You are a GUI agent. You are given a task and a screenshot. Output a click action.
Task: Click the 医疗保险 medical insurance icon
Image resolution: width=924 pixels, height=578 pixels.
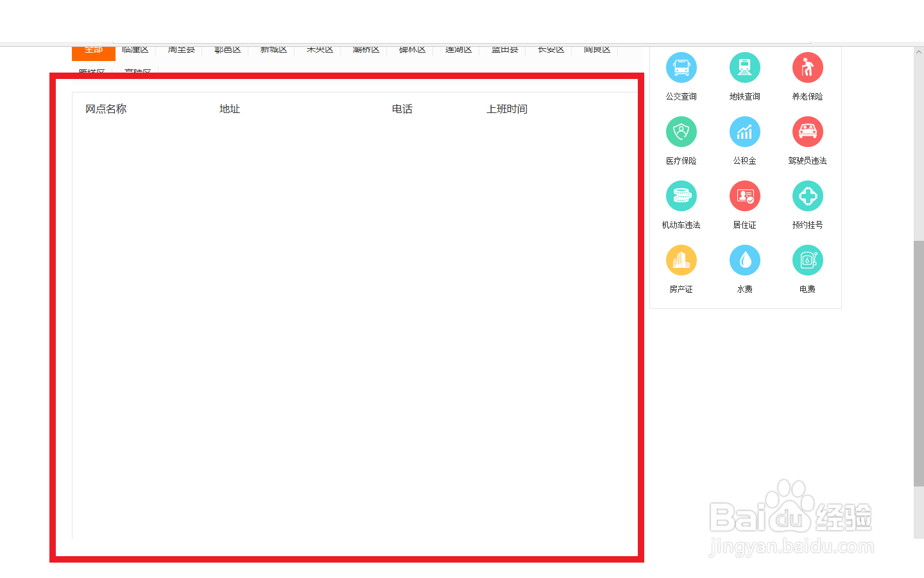pos(681,131)
